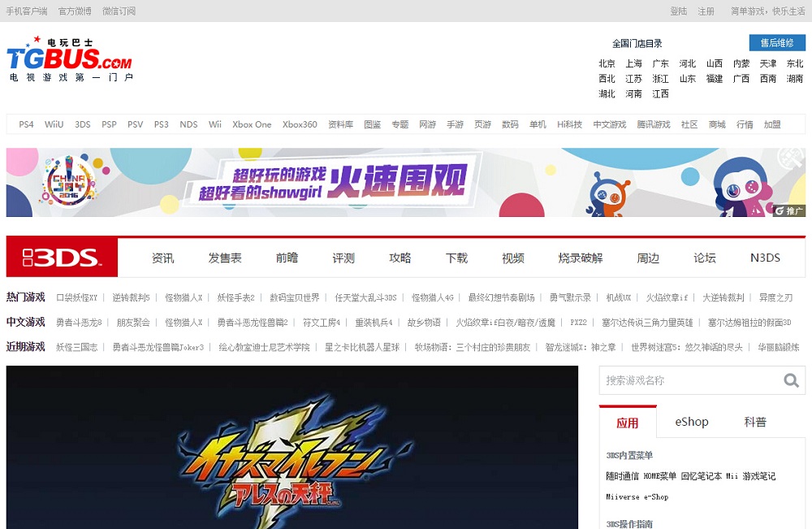Viewport: 812px width, 529px height.
Task: Open 前瞻 in the 3DS menu
Action: [287, 258]
